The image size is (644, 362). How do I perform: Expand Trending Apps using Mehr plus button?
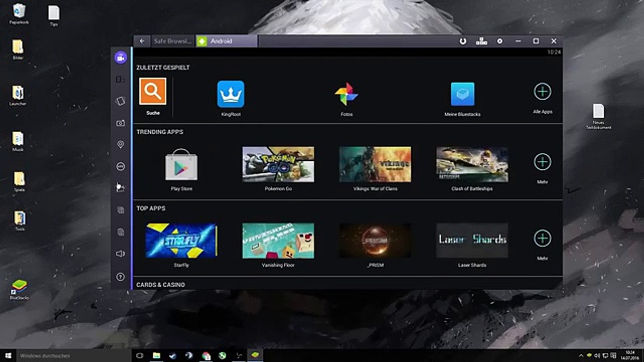[542, 162]
